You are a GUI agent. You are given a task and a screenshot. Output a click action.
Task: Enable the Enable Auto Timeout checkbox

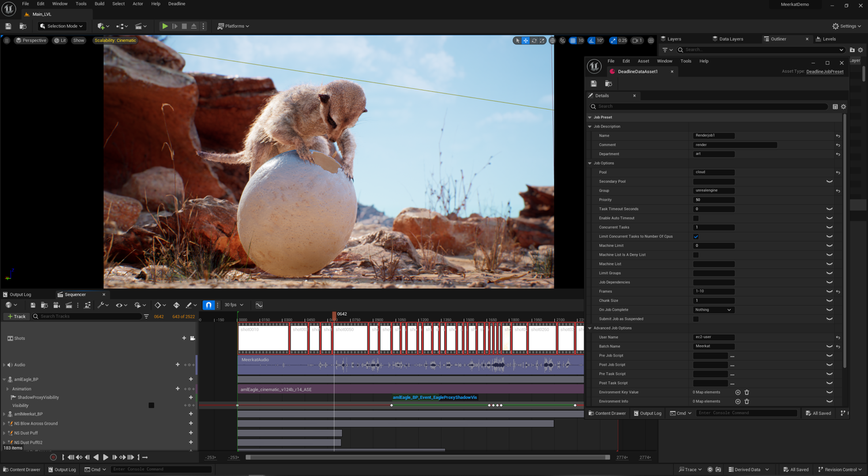tap(696, 218)
